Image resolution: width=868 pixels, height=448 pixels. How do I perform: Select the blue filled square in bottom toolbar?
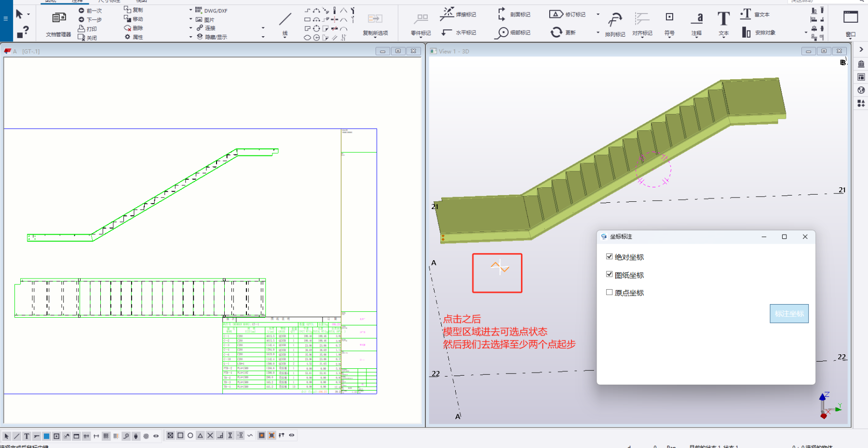[x=46, y=436]
